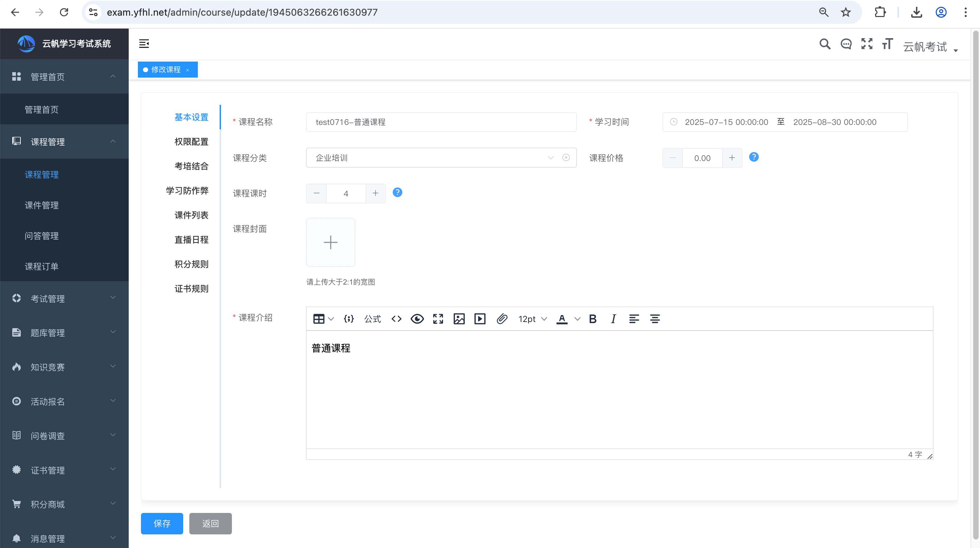Screen dimensions: 980x548
Task: Switch to 积分规则 tab
Action: (191, 264)
